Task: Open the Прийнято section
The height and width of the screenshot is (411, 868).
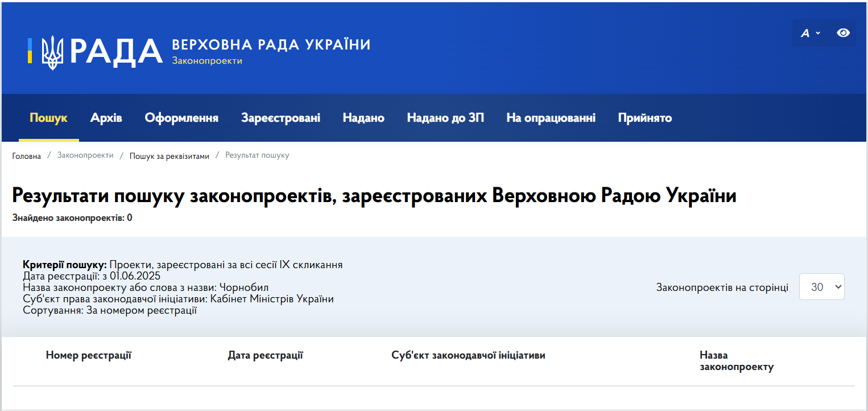Action: tap(644, 118)
